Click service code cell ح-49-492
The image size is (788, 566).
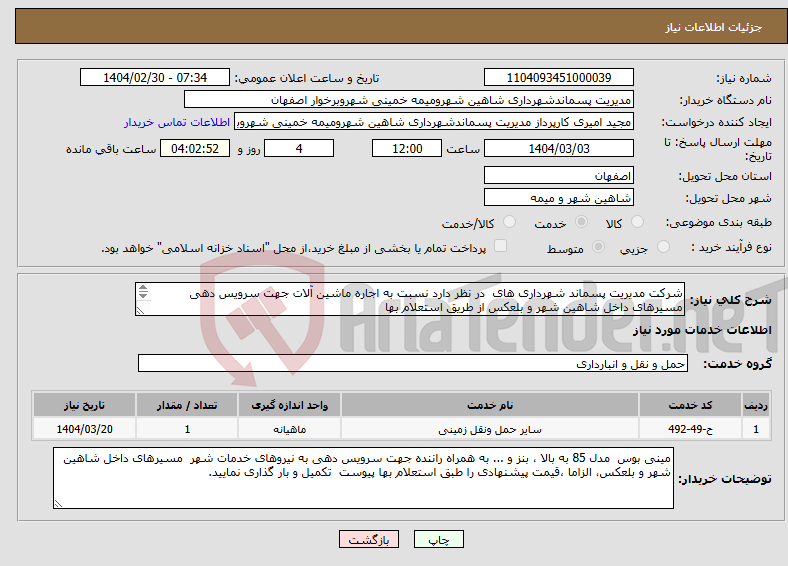tap(691, 429)
